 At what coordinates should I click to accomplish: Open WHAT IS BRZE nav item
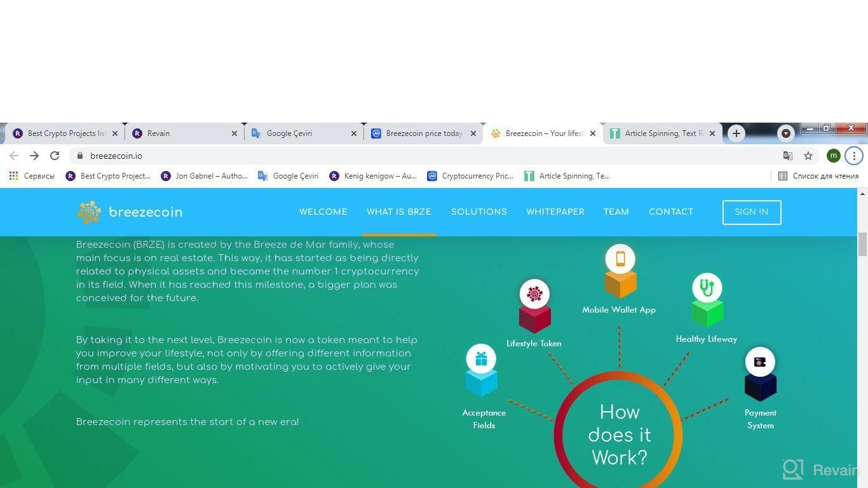pos(399,212)
